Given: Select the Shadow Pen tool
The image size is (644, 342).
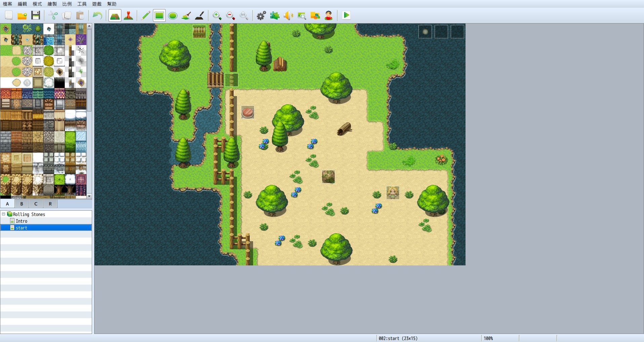Looking at the screenshot, I should [x=200, y=15].
